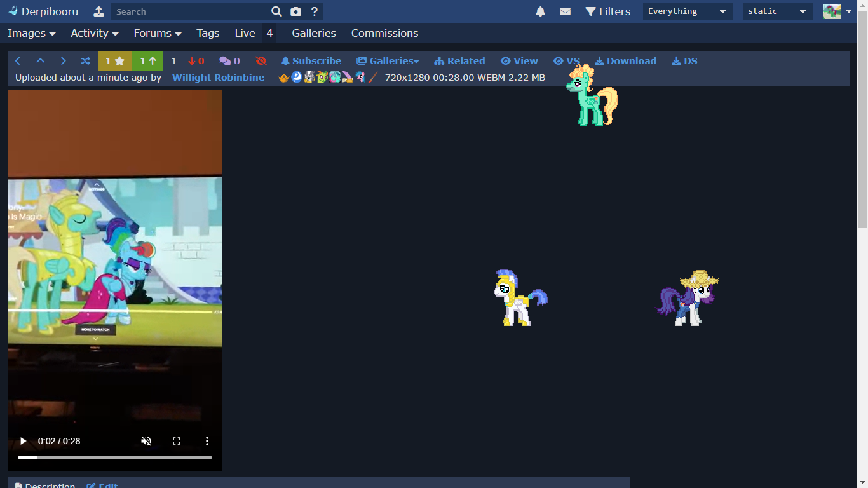Go up to the image index

point(41,61)
